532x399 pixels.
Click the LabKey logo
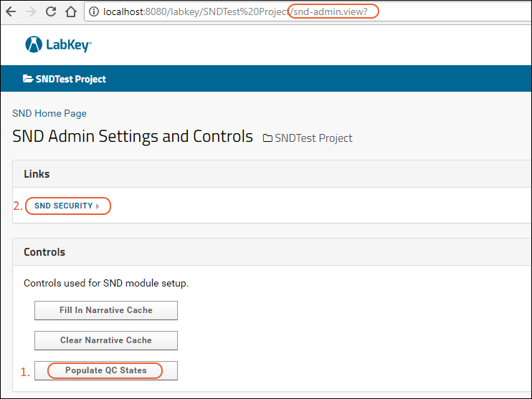click(x=58, y=44)
